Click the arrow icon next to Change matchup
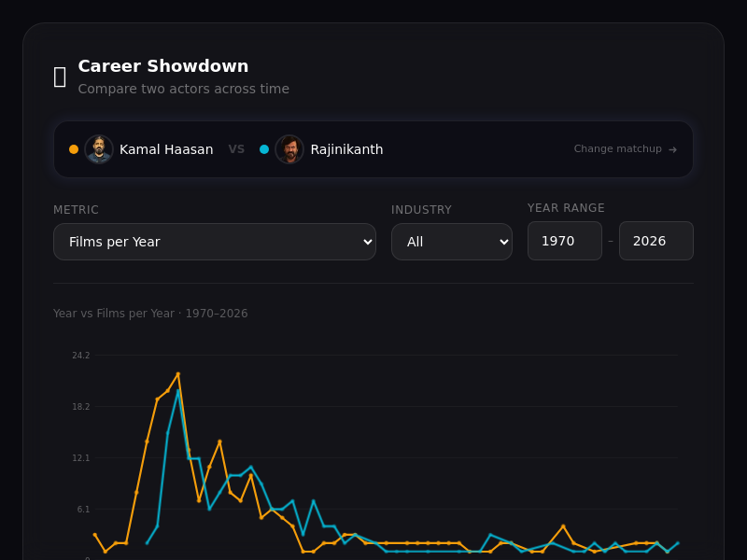This screenshot has height=560, width=747. click(672, 149)
